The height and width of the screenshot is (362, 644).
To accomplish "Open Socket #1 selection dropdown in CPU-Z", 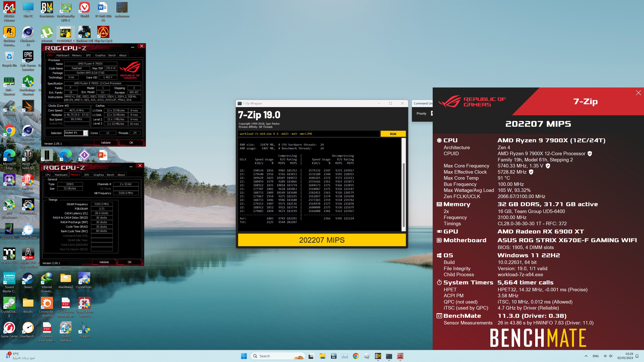I will click(76, 133).
